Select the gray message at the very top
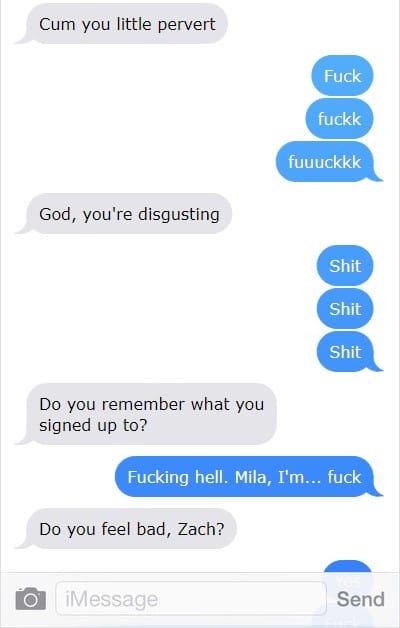The image size is (400, 628). coord(127,24)
